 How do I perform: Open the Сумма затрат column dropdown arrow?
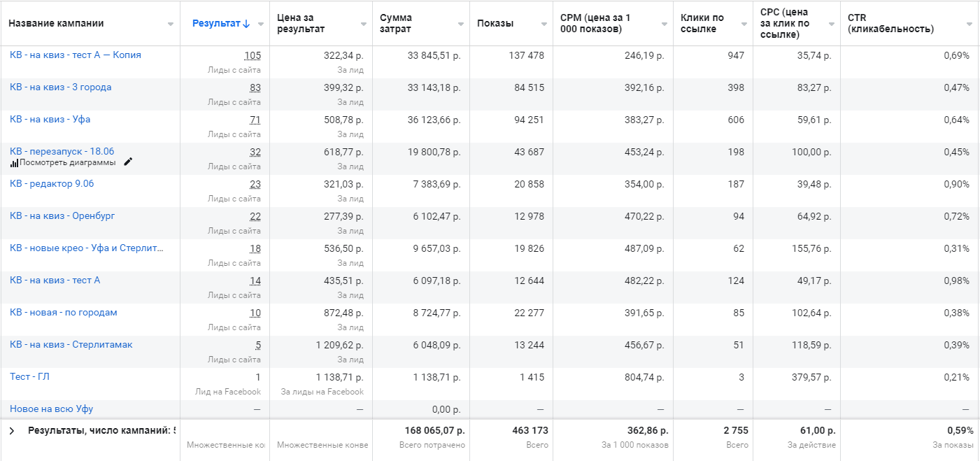[x=460, y=24]
